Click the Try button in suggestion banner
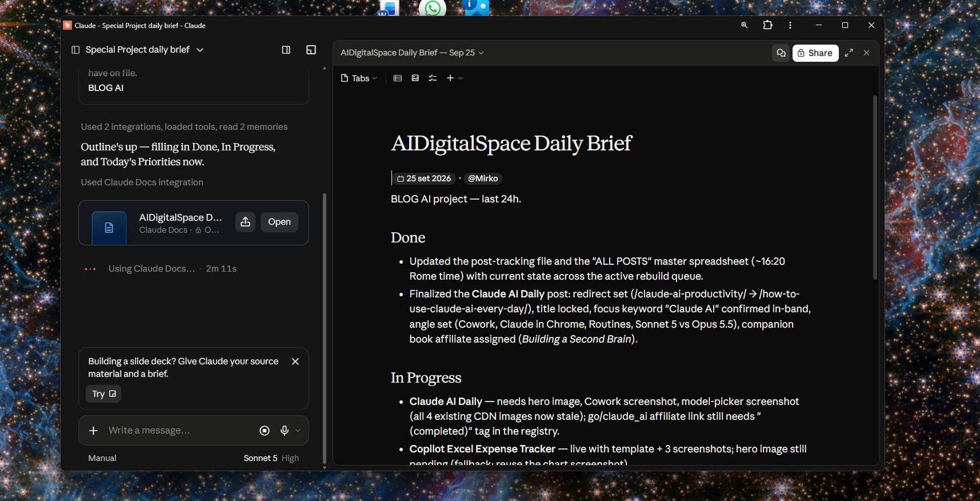980x501 pixels. pyautogui.click(x=103, y=394)
